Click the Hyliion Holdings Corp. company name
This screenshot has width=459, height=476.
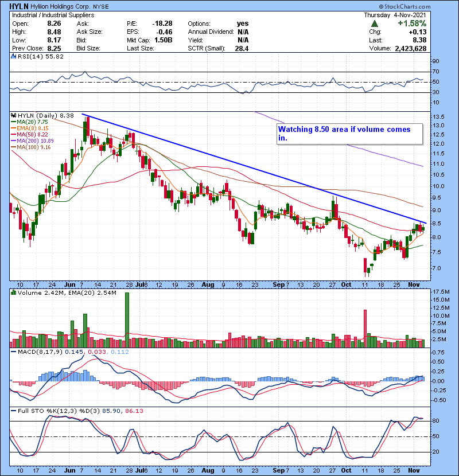coord(60,6)
